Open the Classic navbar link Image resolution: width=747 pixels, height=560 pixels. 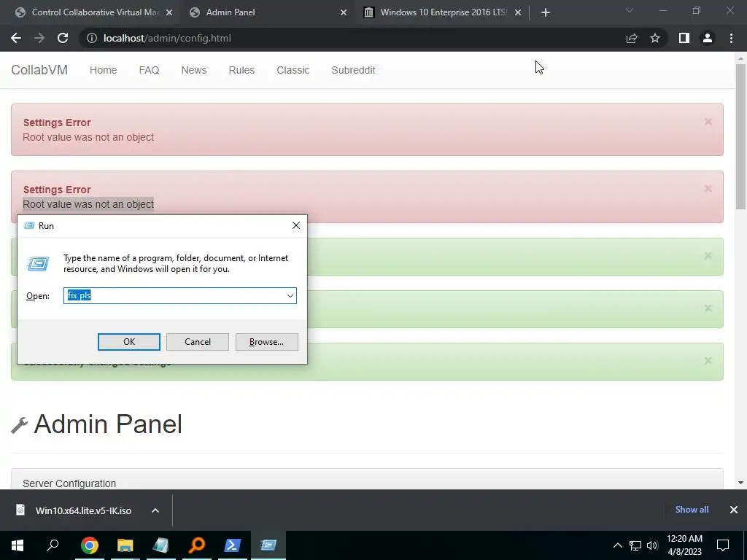(293, 70)
